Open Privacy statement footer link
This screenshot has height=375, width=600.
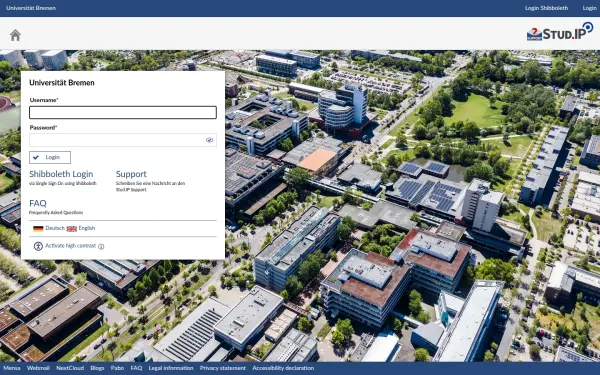pyautogui.click(x=223, y=368)
